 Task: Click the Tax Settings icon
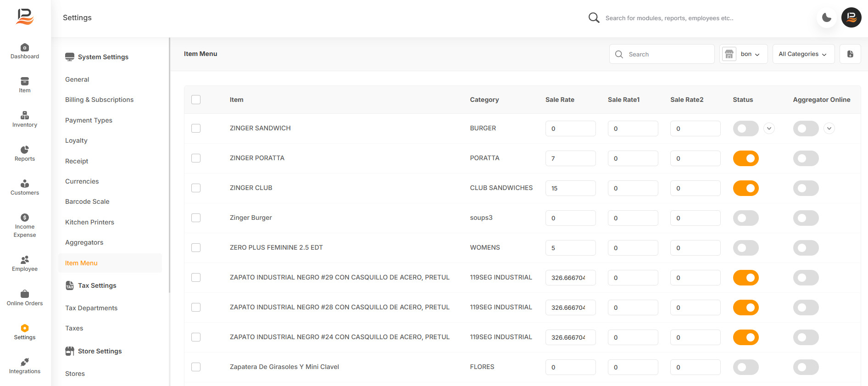70,285
